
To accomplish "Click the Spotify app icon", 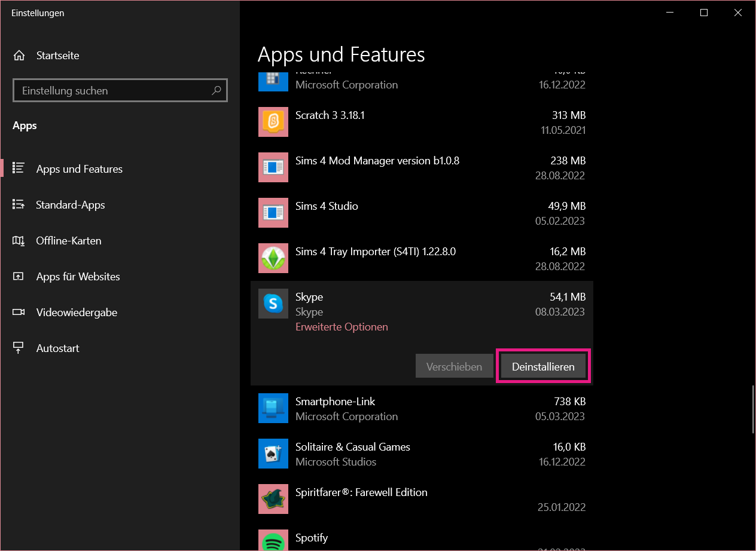I will pos(273,541).
